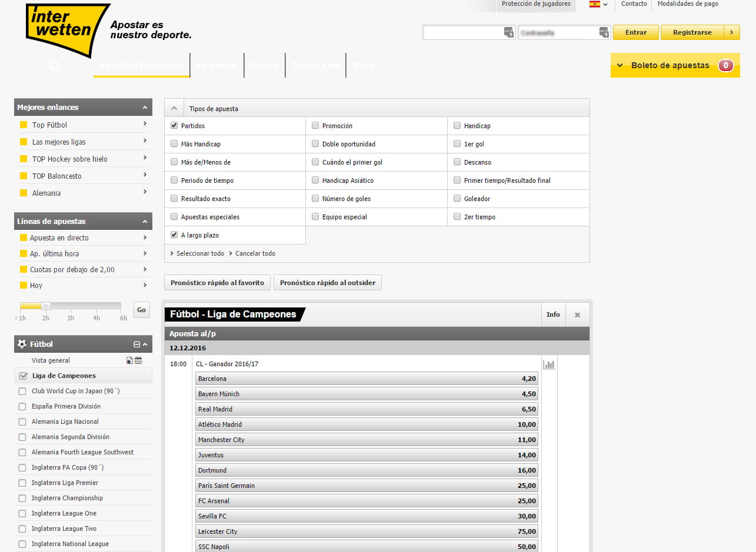Collapse the Mejores enlances section

coord(145,107)
